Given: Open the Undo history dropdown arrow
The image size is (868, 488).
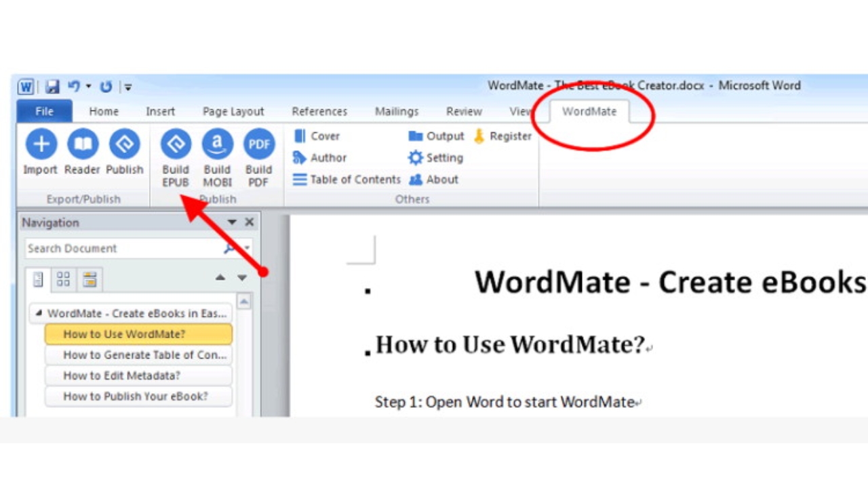Looking at the screenshot, I should click(88, 87).
